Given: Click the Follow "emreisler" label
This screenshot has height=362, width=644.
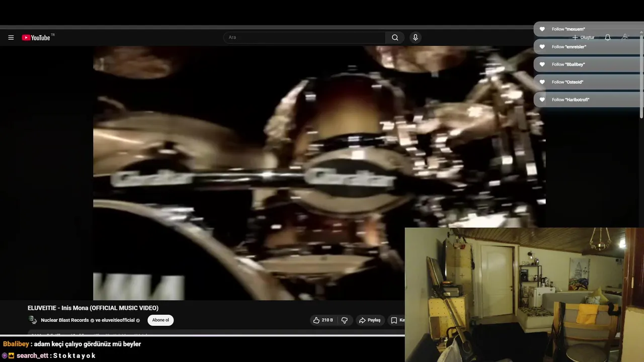Looking at the screenshot, I should tap(569, 47).
